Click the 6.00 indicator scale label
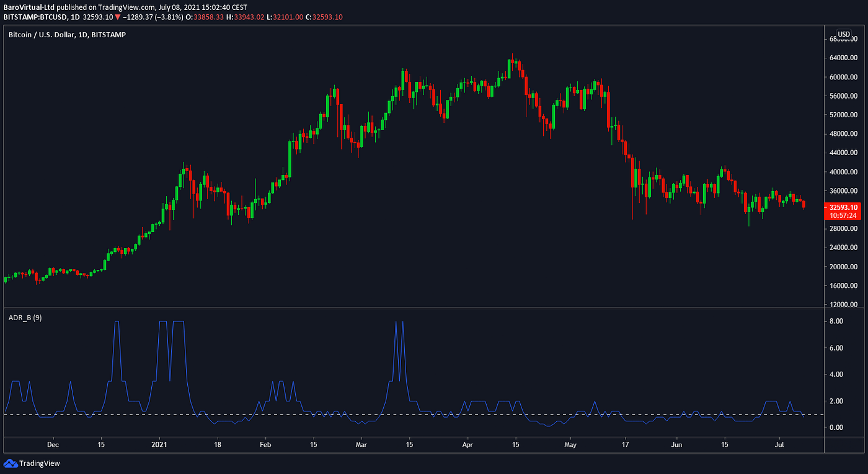Screen dimensions: 868x474 836,348
